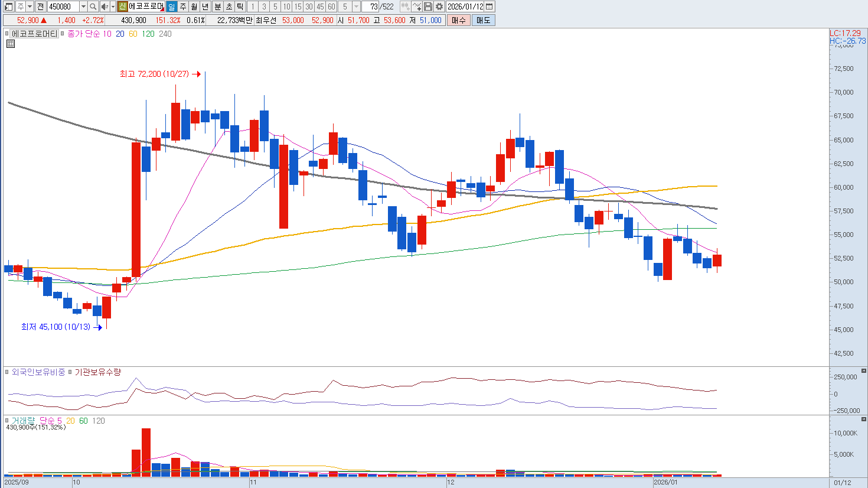Toggle the 외국인보유비중 indicator marker
This screenshot has width=868, height=488.
pyautogui.click(x=8, y=372)
